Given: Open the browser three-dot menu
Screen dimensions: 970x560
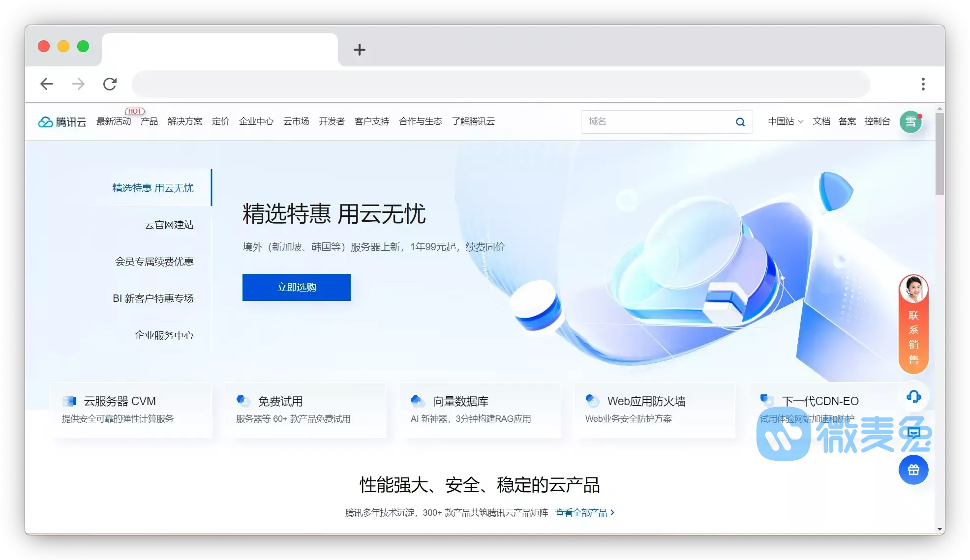Looking at the screenshot, I should click(923, 84).
